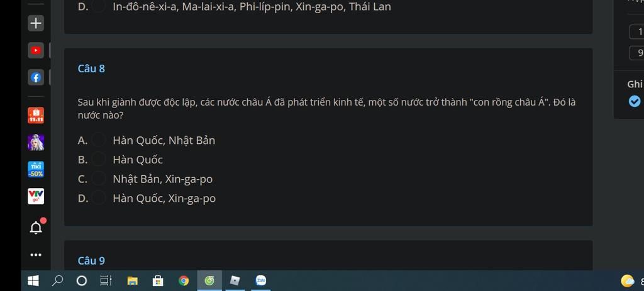Add a new sidebar shortcut with plus icon
Image resolution: width=644 pixels, height=291 pixels.
coord(36,23)
